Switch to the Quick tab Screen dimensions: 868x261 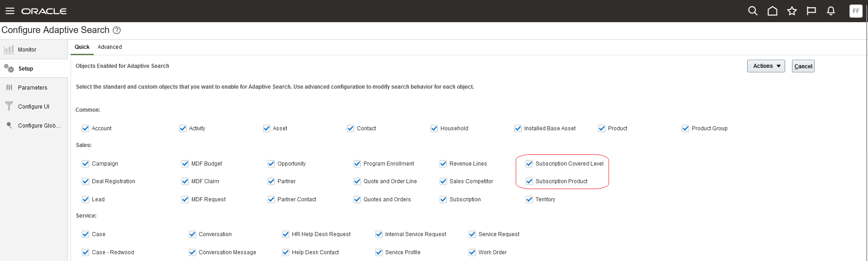tap(82, 47)
